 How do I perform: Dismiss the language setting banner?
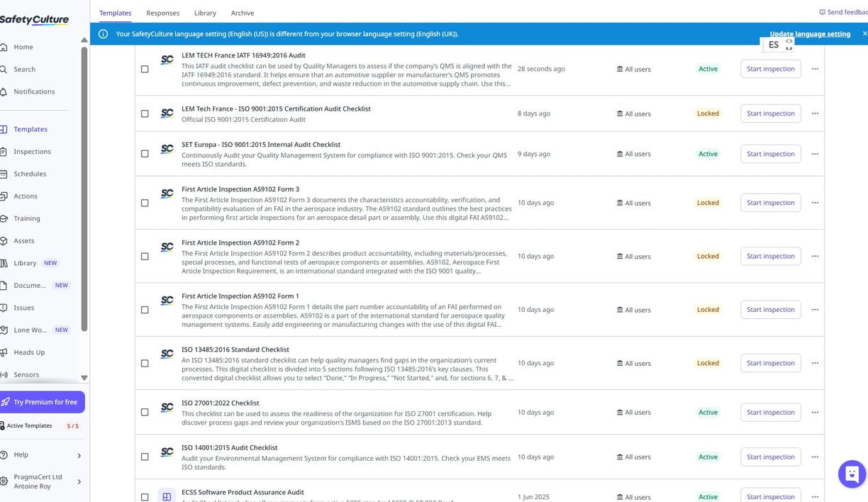(864, 34)
